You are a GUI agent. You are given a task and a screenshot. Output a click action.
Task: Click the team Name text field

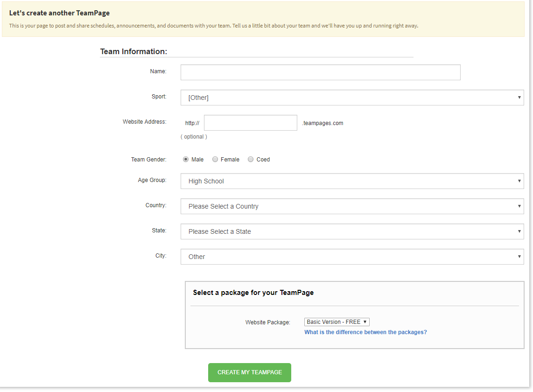[320, 72]
